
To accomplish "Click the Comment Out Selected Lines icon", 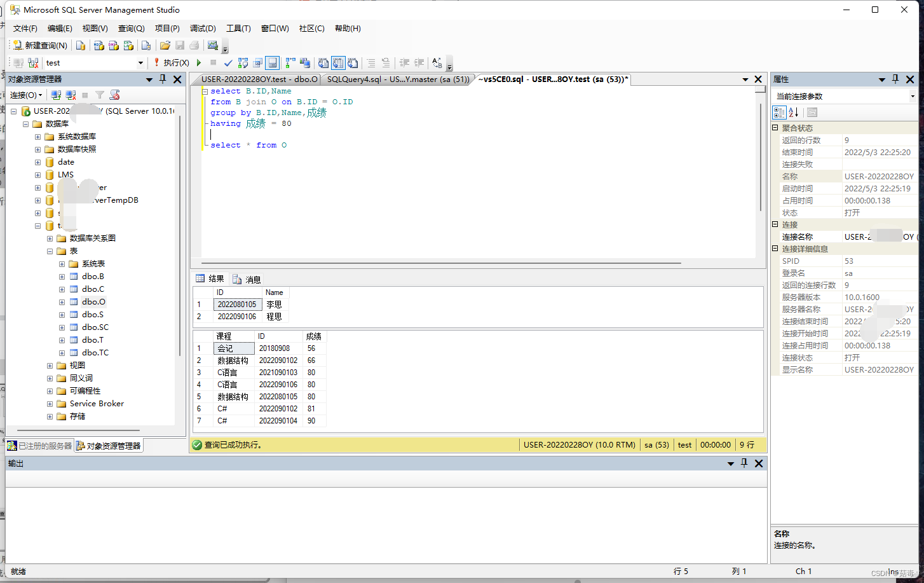I will pos(371,63).
